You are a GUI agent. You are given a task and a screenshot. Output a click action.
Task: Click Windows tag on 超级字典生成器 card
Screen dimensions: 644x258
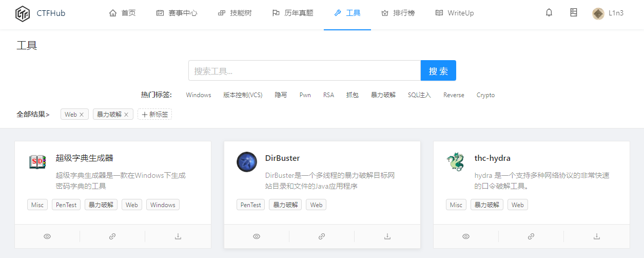[x=163, y=205]
